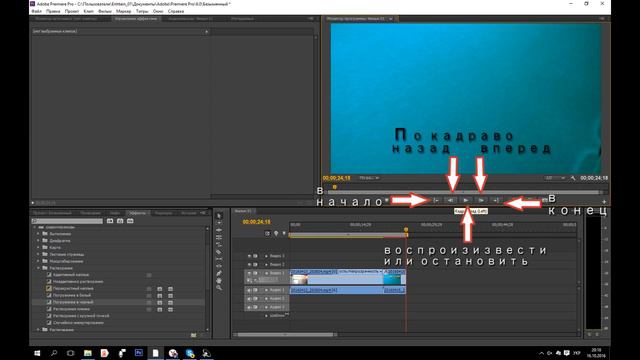Toggle Video 2 track eye visibility

[x=249, y=264]
